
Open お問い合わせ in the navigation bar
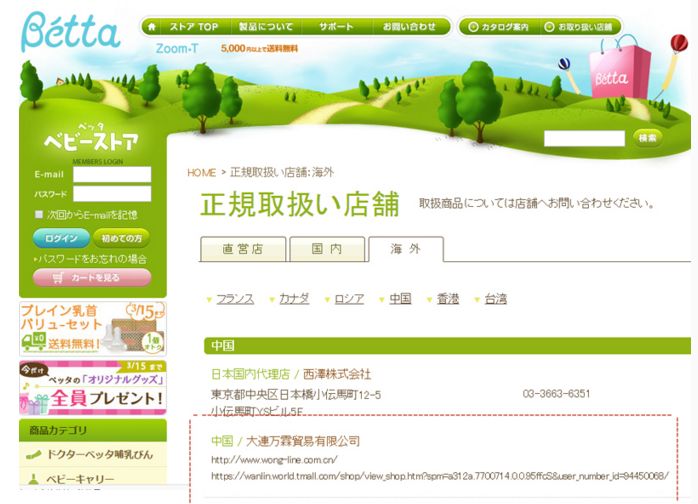click(x=410, y=27)
